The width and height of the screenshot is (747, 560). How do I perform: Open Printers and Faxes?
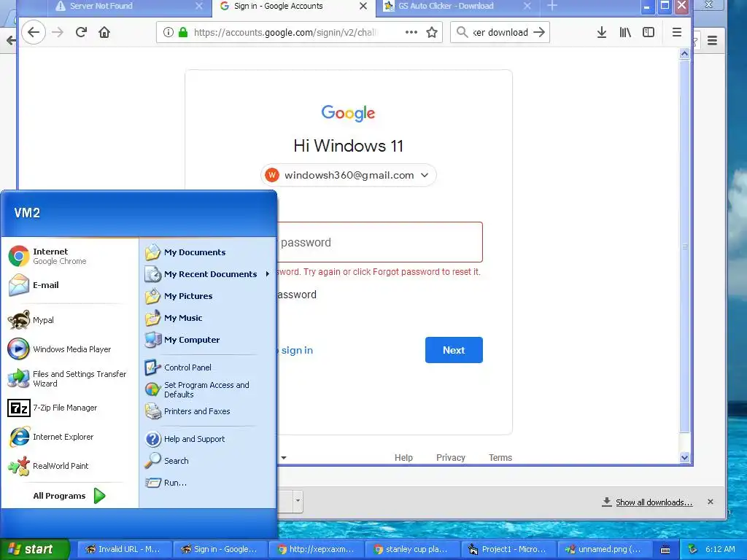pyautogui.click(x=208, y=411)
